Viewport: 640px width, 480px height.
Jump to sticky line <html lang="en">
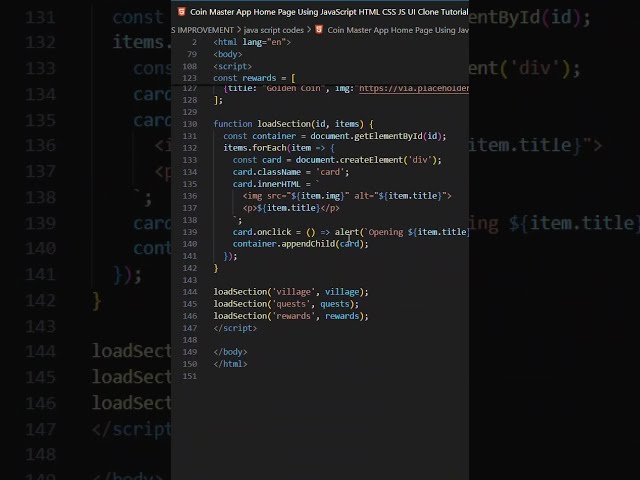click(x=252, y=42)
